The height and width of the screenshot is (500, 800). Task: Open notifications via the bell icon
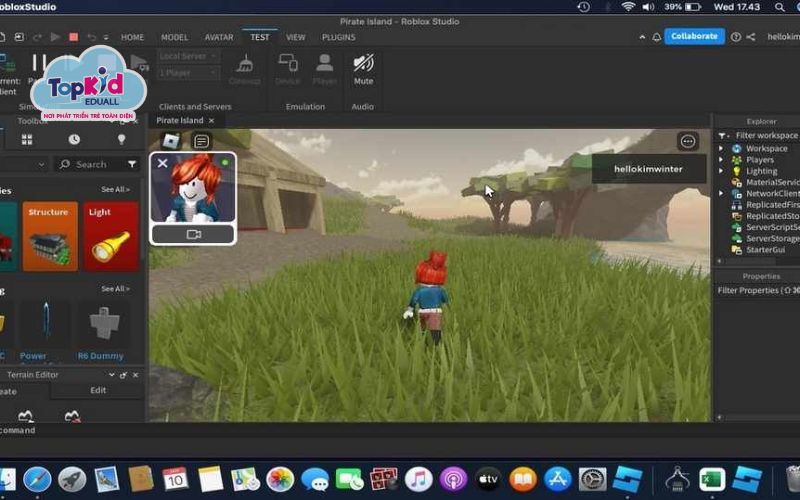[657, 37]
